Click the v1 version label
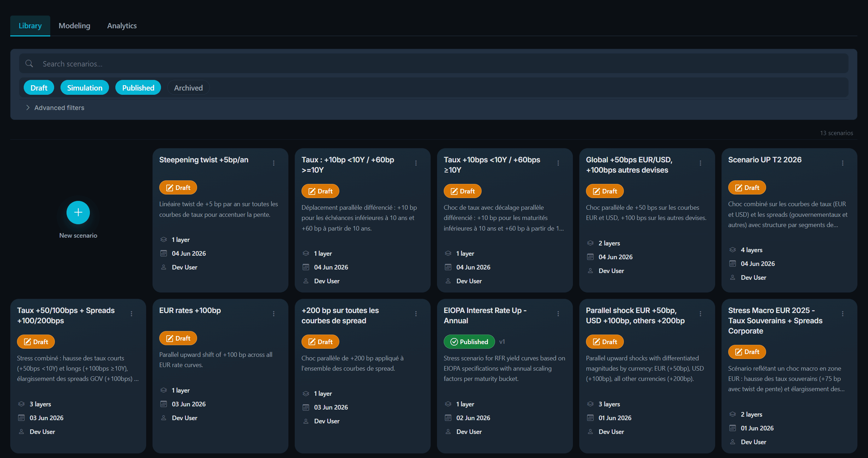868x458 pixels. click(502, 342)
